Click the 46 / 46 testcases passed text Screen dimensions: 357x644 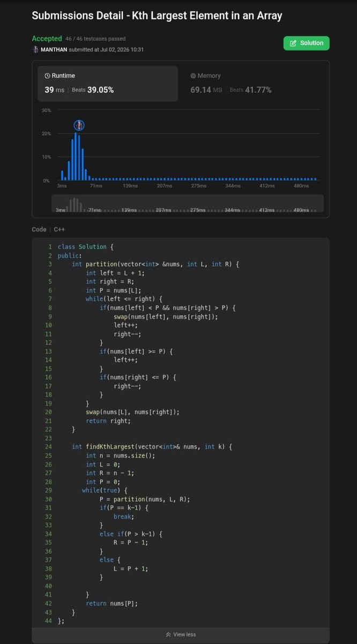pyautogui.click(x=95, y=39)
